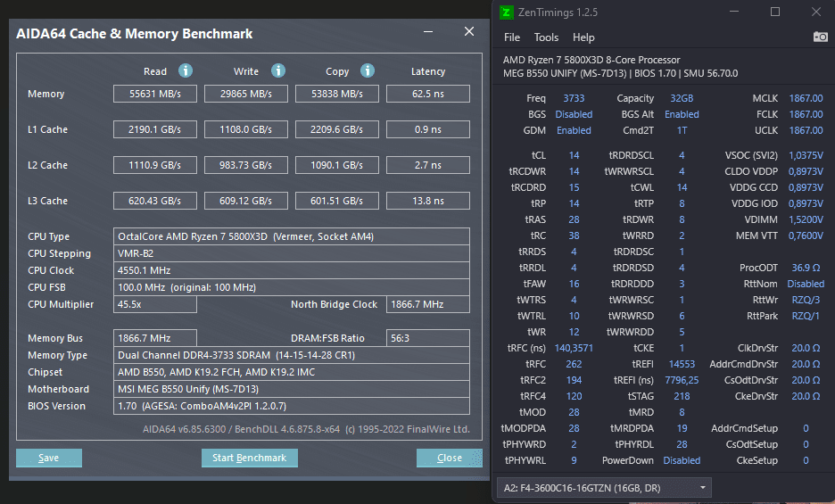Click the Save button in AIDA64
The width and height of the screenshot is (835, 504).
(49, 458)
